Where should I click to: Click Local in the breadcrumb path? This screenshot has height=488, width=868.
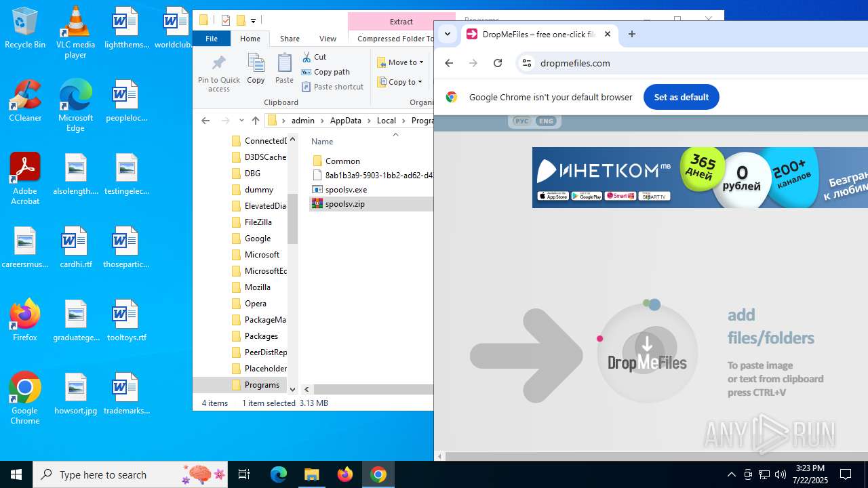click(387, 121)
